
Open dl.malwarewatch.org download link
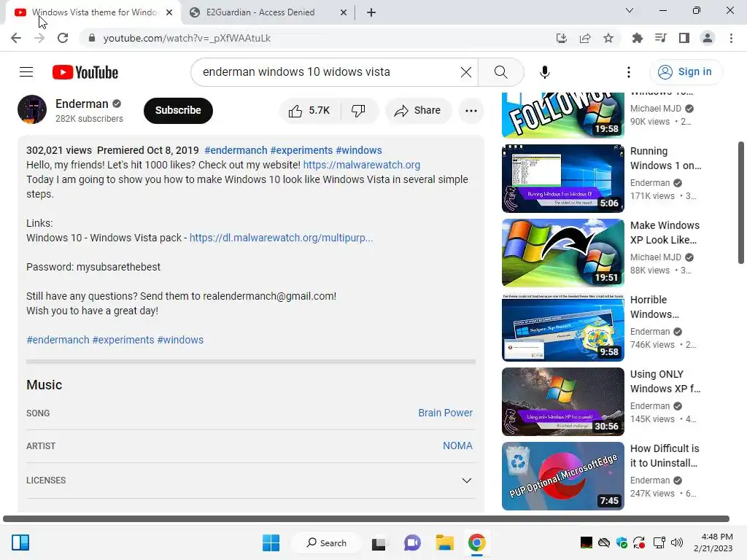coord(281,238)
